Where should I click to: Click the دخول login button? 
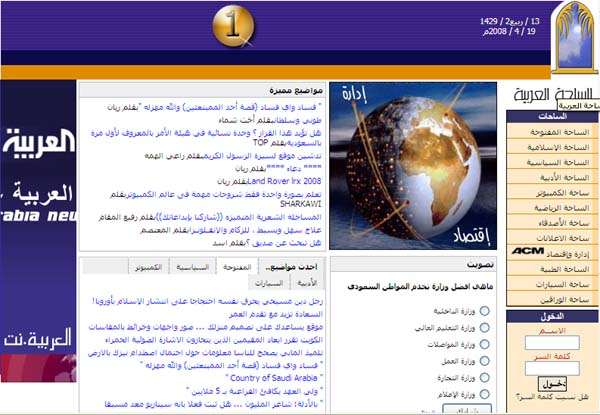tap(552, 384)
